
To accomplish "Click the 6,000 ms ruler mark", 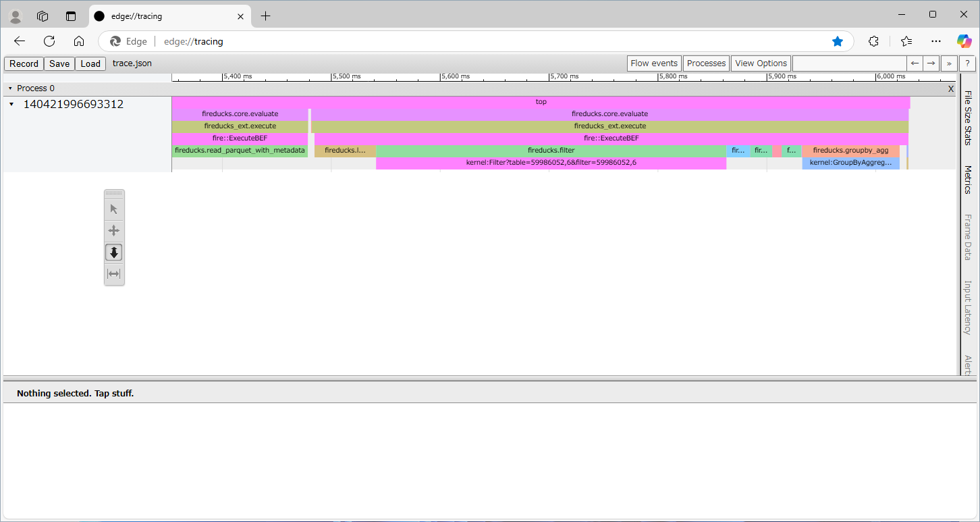I will 890,77.
